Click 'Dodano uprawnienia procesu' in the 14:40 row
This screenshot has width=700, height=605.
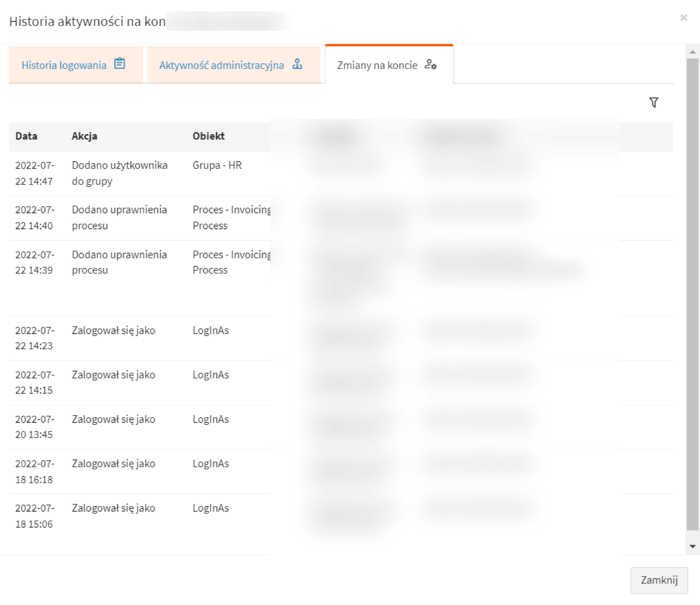pos(119,218)
